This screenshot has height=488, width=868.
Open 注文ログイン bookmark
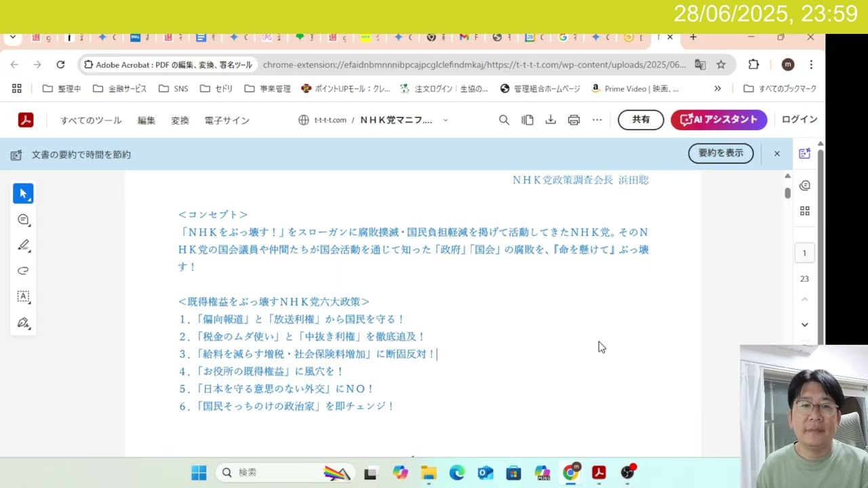pos(444,89)
